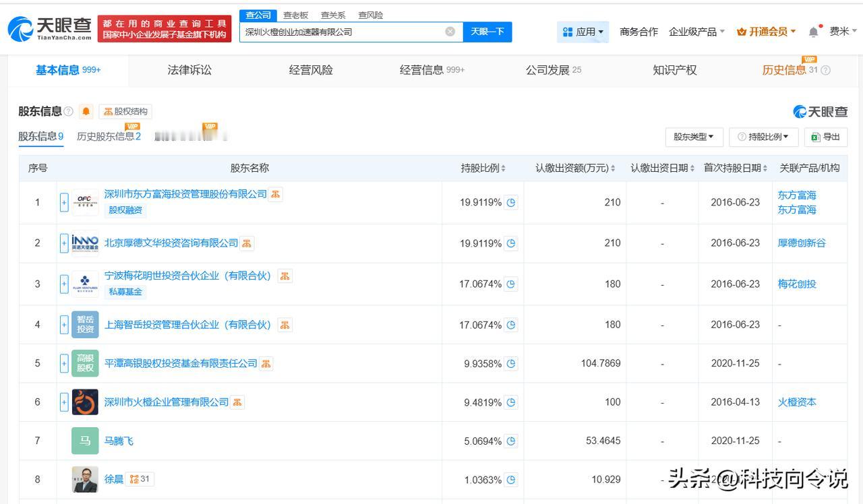Screen dimensions: 863x504
Task: Open the 经营风险 tab
Action: tap(311, 70)
